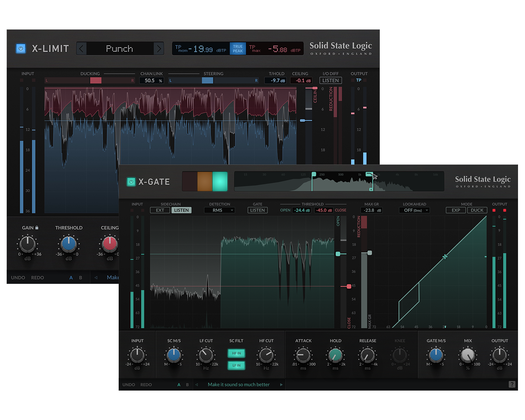This screenshot has height=420, width=525.
Task: Click the white MIX knob
Action: (x=468, y=355)
